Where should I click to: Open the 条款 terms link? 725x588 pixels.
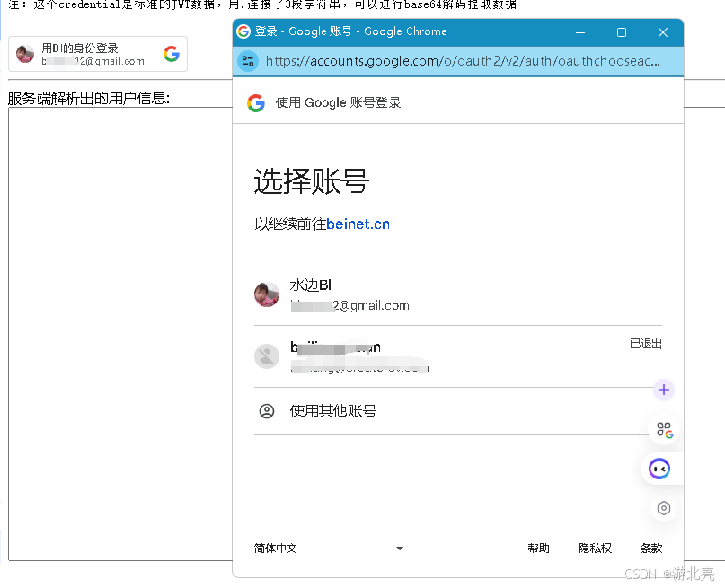(651, 549)
